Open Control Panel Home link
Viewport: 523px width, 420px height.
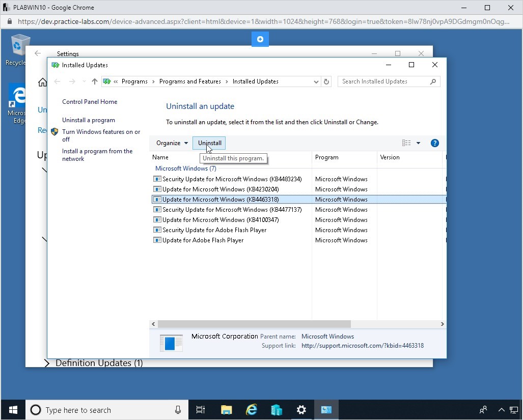click(x=90, y=102)
